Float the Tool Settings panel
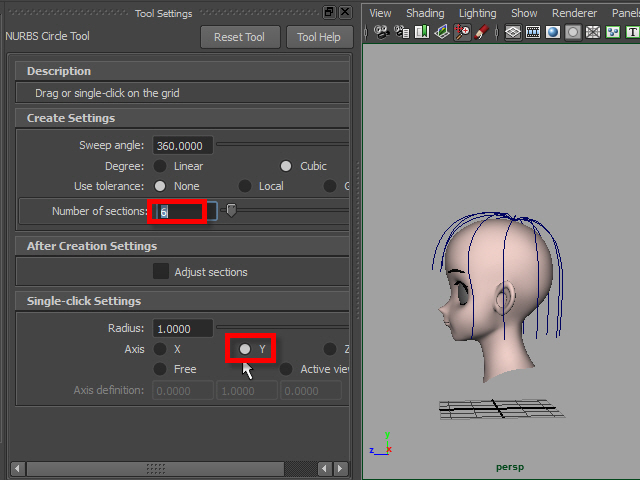Image resolution: width=640 pixels, height=480 pixels. point(329,12)
